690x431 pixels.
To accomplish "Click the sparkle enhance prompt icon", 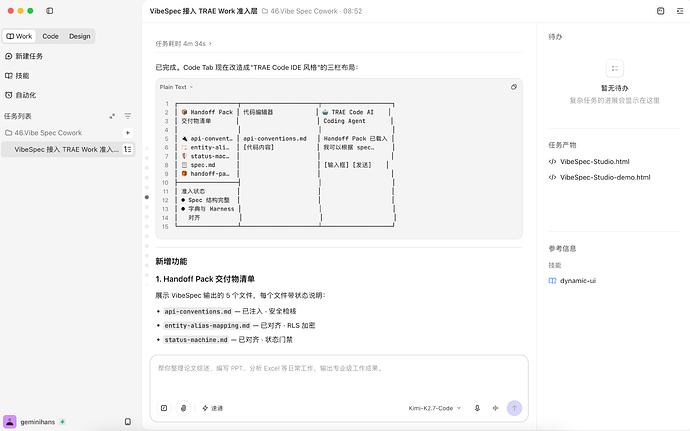I will click(495, 408).
